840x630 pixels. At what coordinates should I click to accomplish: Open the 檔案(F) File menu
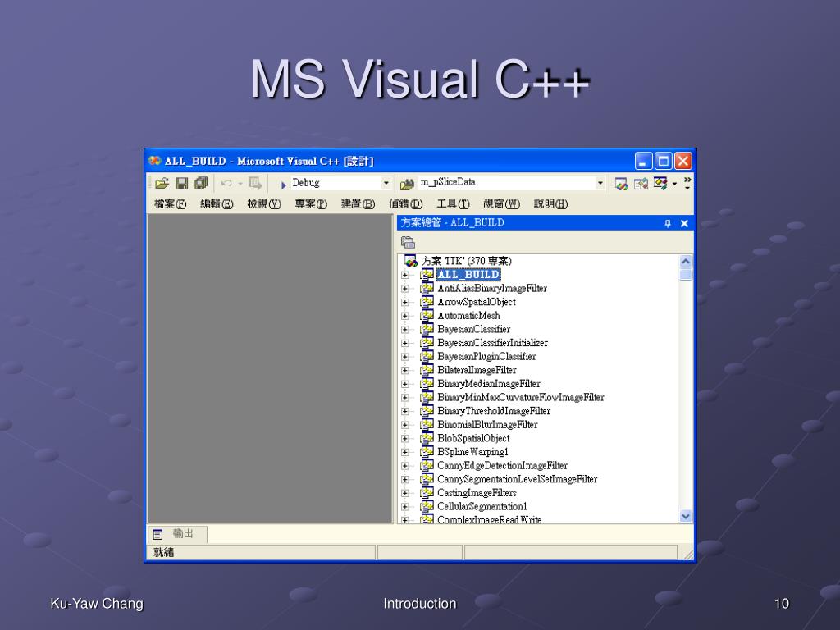pyautogui.click(x=171, y=204)
